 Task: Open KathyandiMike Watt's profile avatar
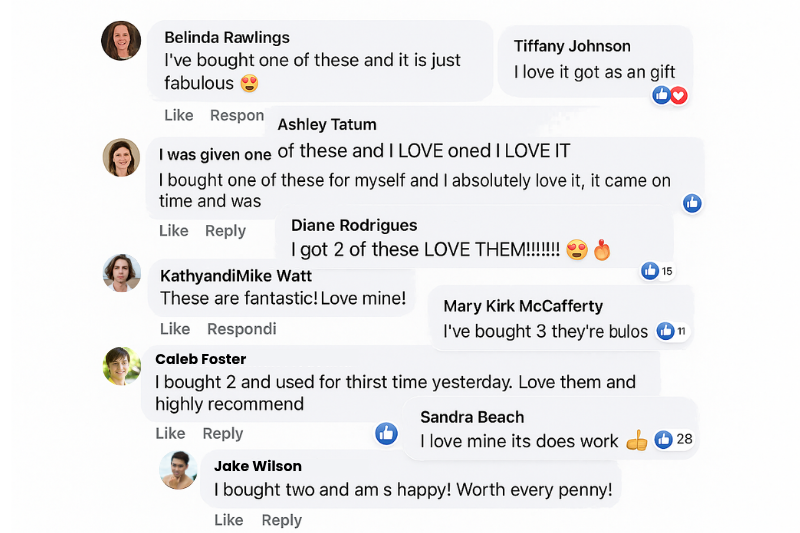point(121,272)
